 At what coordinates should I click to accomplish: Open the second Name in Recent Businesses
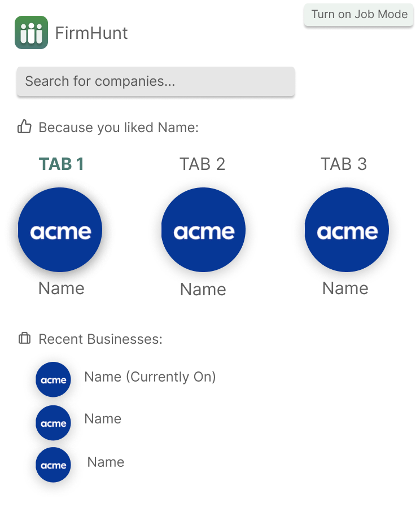click(103, 418)
